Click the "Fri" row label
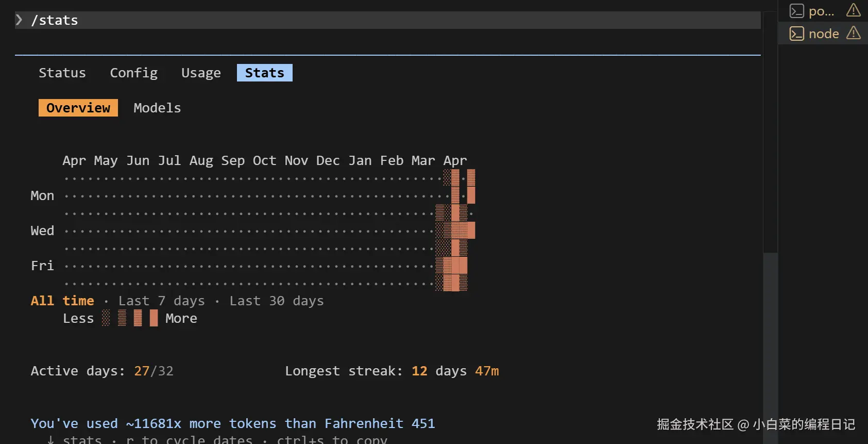 pos(42,266)
